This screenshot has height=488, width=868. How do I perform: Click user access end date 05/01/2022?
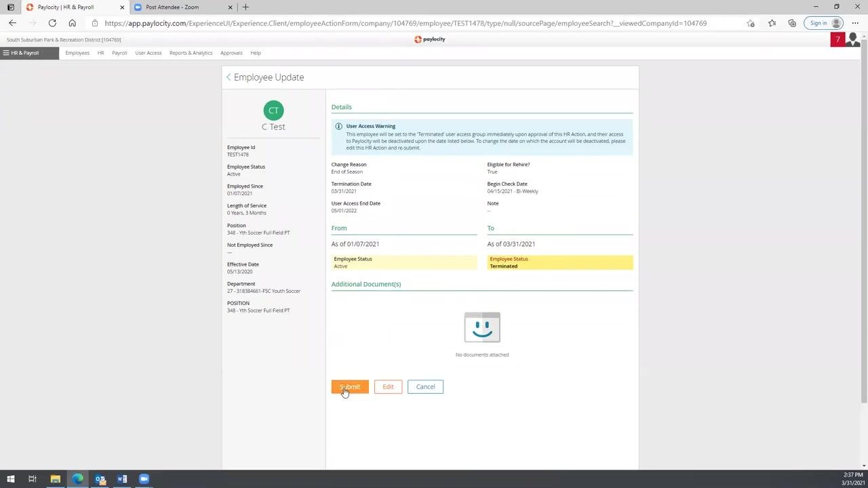(344, 211)
